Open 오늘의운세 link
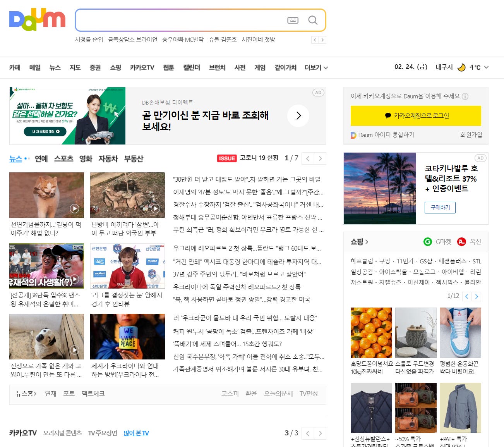This screenshot has height=447, width=504. (278, 394)
